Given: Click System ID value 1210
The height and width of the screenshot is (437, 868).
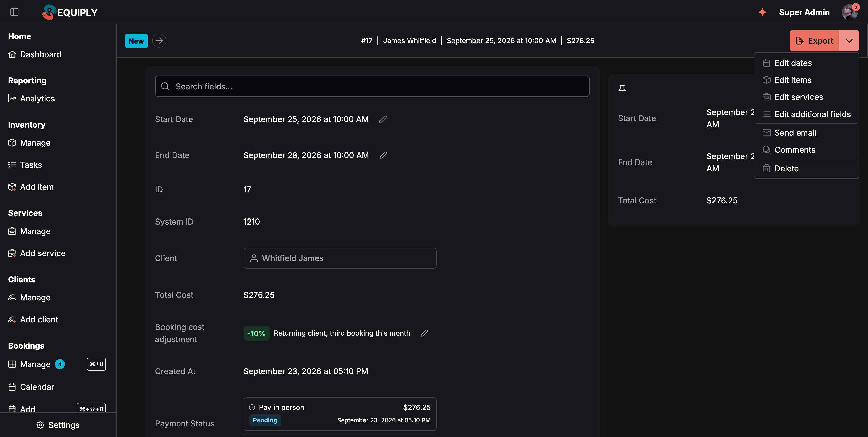Looking at the screenshot, I should point(251,222).
